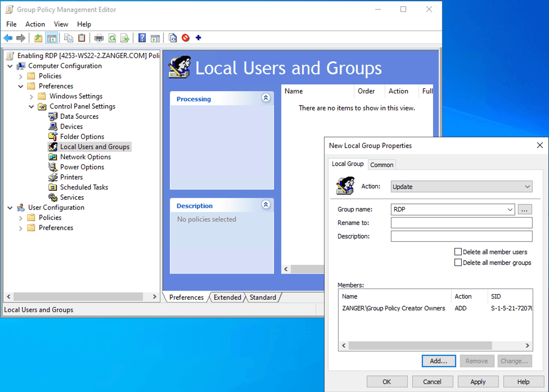
Task: Apply the New Local Group Properties changes
Action: (478, 382)
